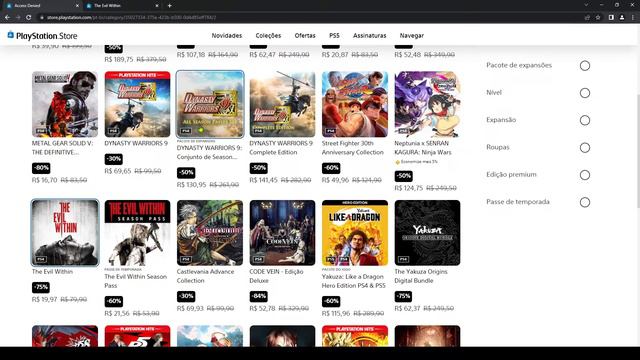The height and width of the screenshot is (360, 640).
Task: Open Dynasty Warriors 9 PlayStation Hits cover
Action: pos(137,104)
